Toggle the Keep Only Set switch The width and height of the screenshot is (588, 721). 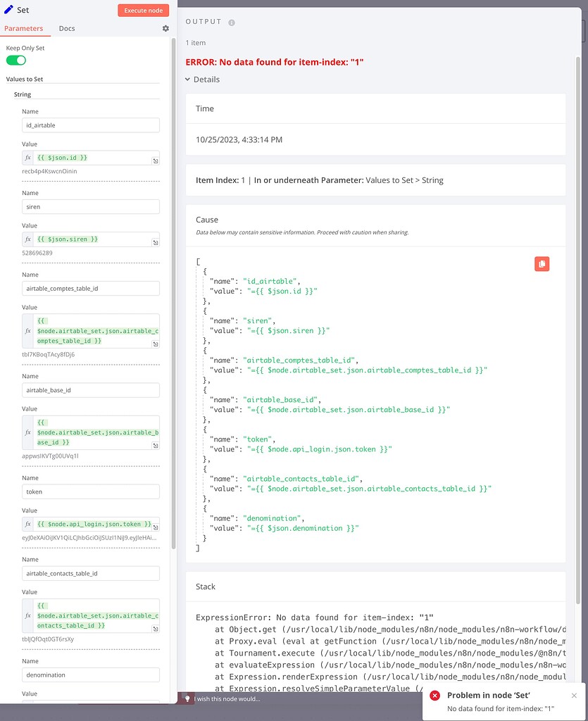pyautogui.click(x=16, y=61)
